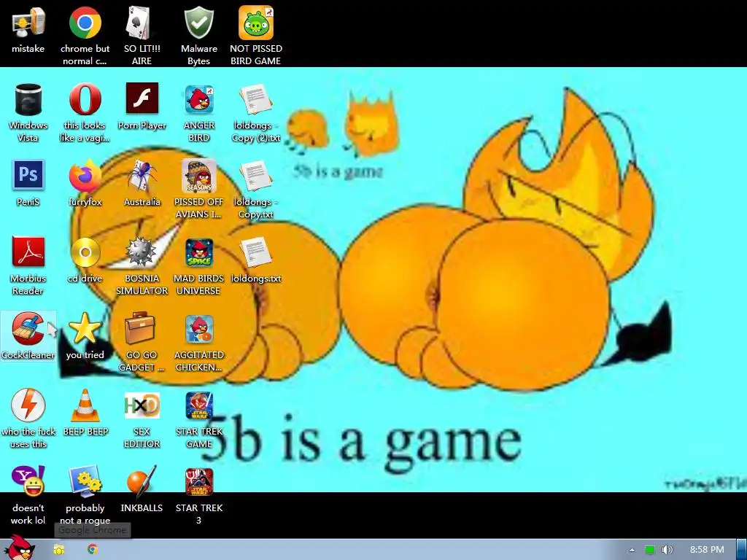Open the 'GO GO GADGET' briefcase icon

tap(140, 329)
